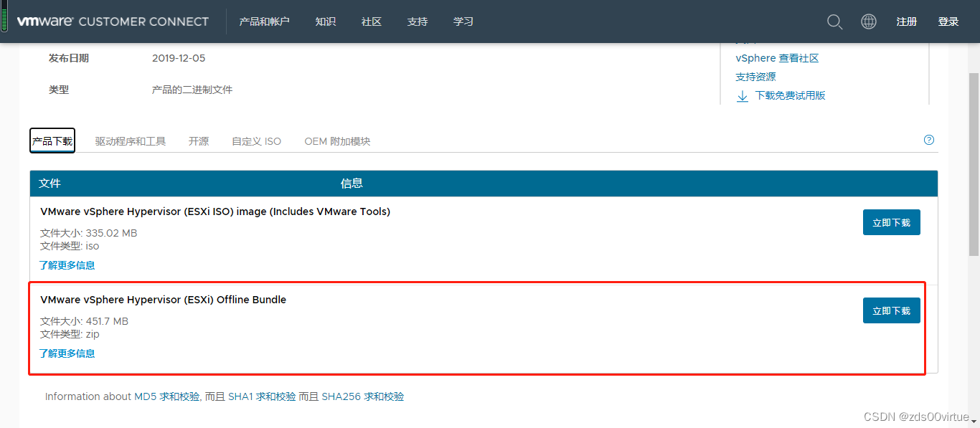
Task: Open the vSphere 查看社区 link
Action: pyautogui.click(x=777, y=58)
